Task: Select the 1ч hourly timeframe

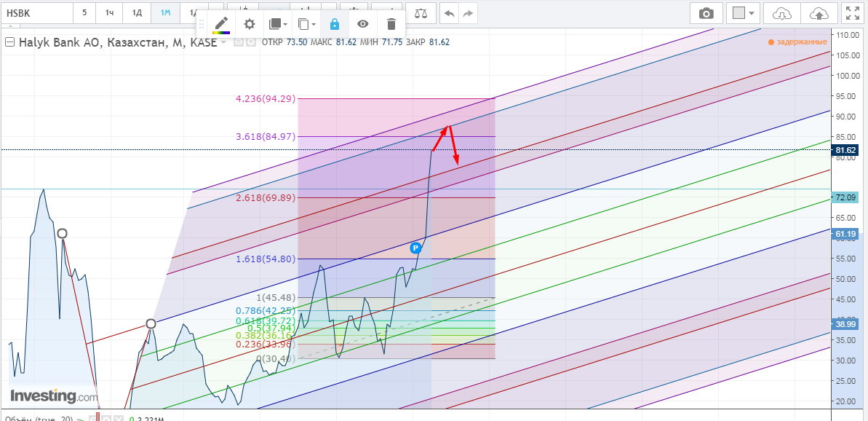Action: tap(110, 12)
